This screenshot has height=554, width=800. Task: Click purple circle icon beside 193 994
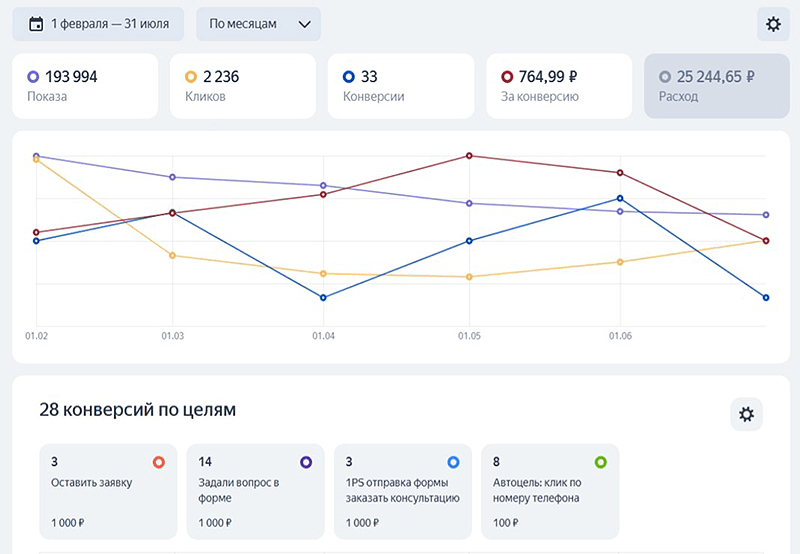(33, 76)
